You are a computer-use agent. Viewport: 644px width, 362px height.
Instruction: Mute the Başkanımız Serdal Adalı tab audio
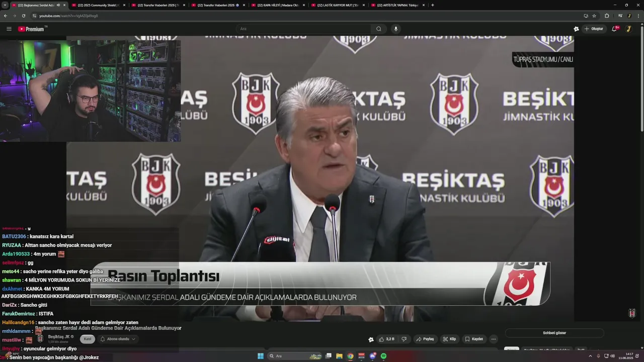[x=58, y=5]
